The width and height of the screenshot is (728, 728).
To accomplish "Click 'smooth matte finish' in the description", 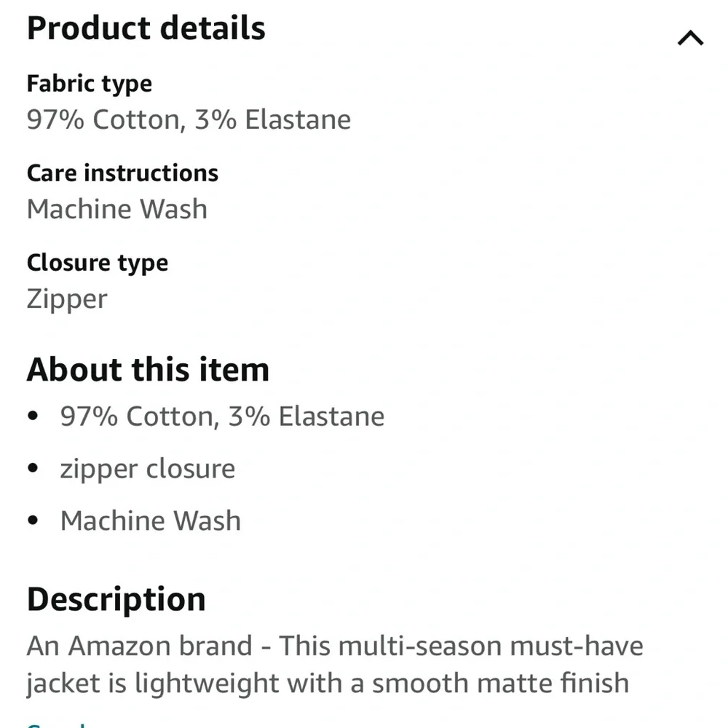I will [501, 684].
